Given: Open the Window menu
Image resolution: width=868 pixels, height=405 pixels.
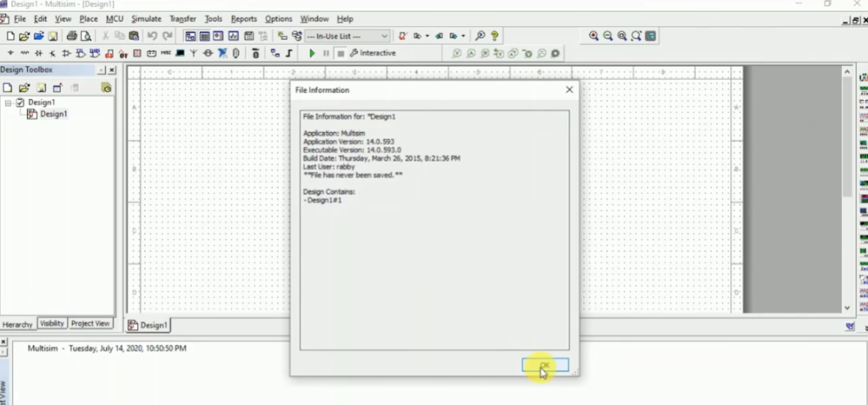Looking at the screenshot, I should [x=314, y=19].
